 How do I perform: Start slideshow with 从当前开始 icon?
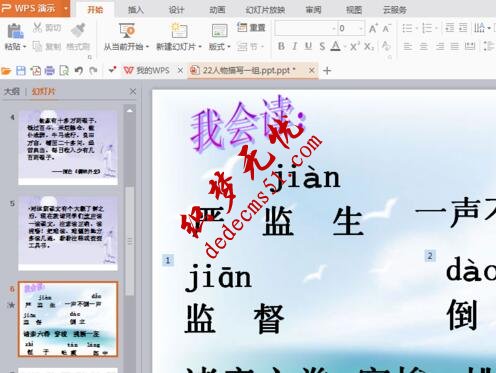pos(126,30)
